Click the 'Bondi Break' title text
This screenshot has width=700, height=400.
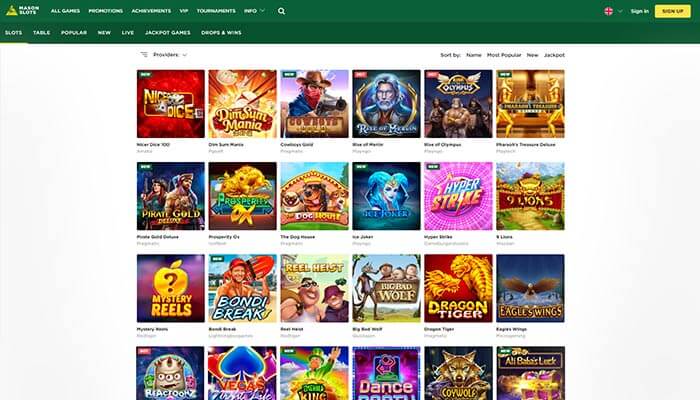click(222, 329)
